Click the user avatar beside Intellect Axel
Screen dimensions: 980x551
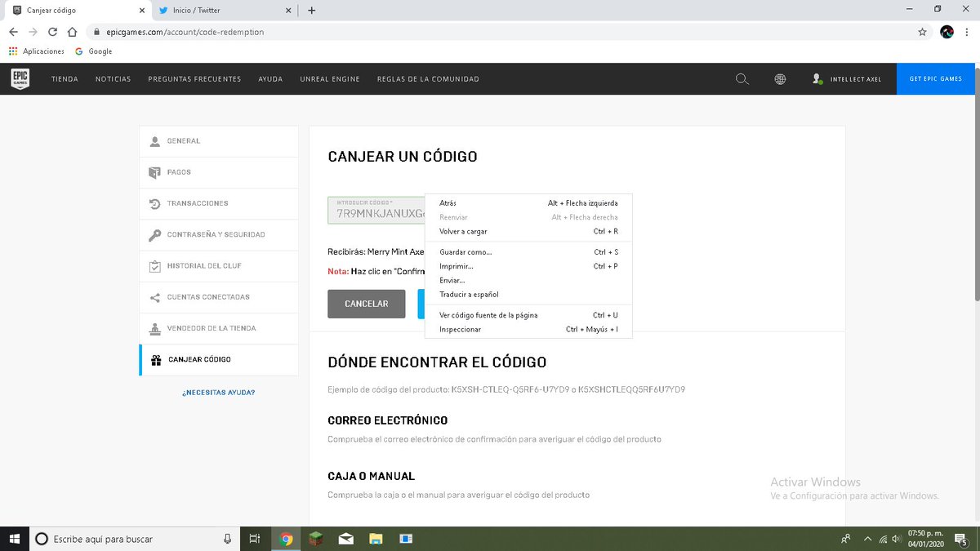817,79
